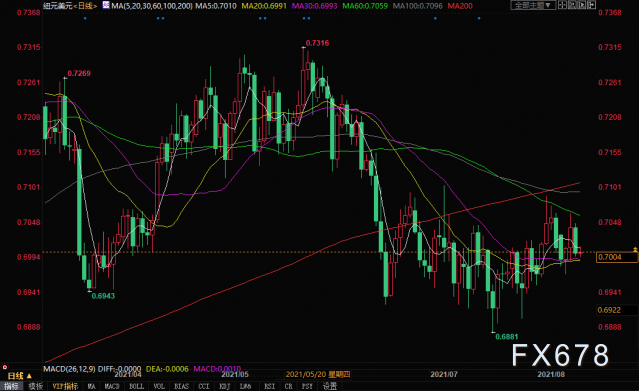The width and height of the screenshot is (640, 391).
Task: Switch indicator to KDJ
Action: pyautogui.click(x=224, y=386)
